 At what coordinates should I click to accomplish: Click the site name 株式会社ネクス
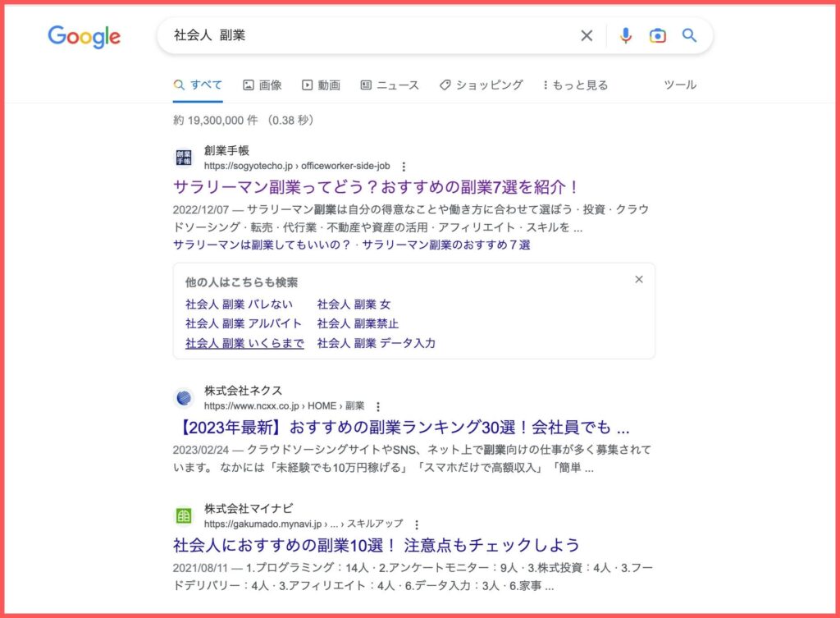tap(243, 391)
